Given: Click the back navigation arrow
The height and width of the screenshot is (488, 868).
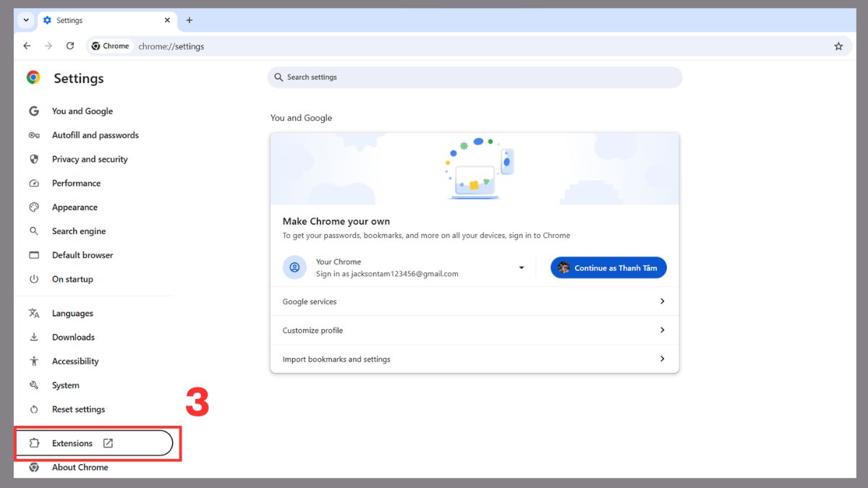Looking at the screenshot, I should (27, 46).
